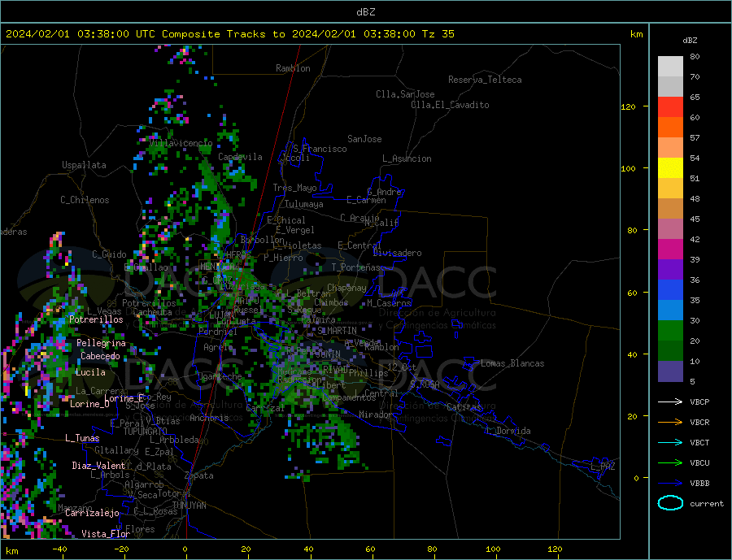
Task: Pick the light blue 30-35 dBZ swatch
Action: (670, 310)
